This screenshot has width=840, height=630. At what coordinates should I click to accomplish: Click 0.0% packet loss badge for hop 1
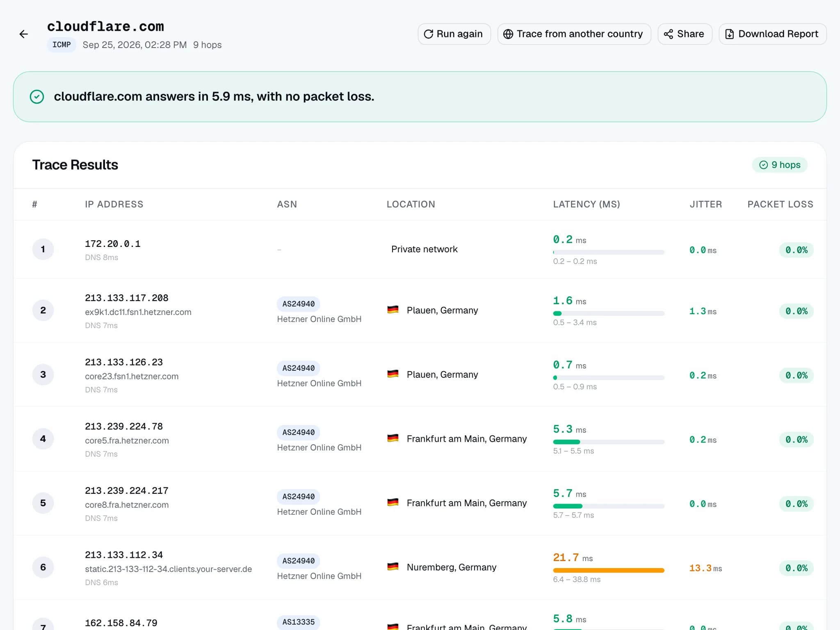click(x=797, y=250)
